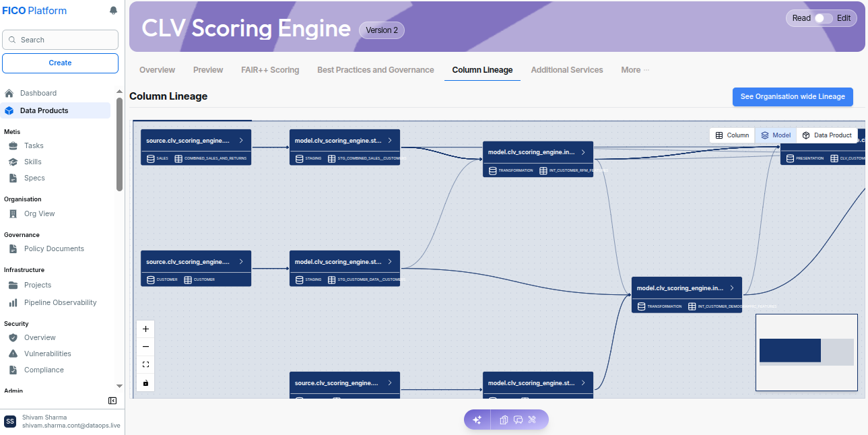Toggle the Read/Edit mode switch
The height and width of the screenshot is (435, 868).
click(x=823, y=18)
